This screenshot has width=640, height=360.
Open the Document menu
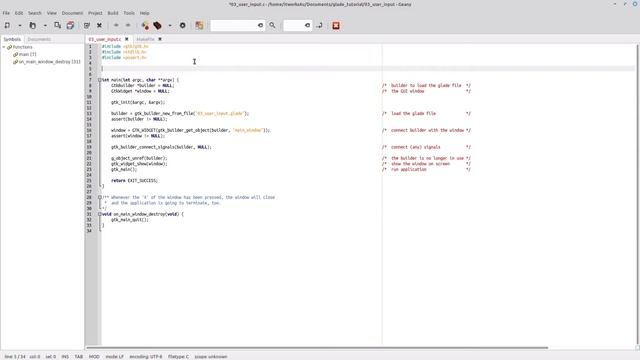pos(72,13)
